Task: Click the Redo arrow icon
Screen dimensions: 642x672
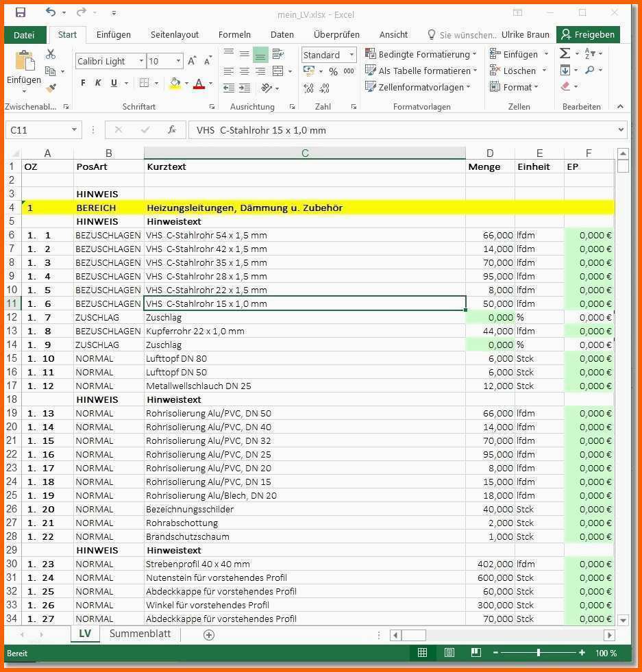Action: tap(82, 12)
